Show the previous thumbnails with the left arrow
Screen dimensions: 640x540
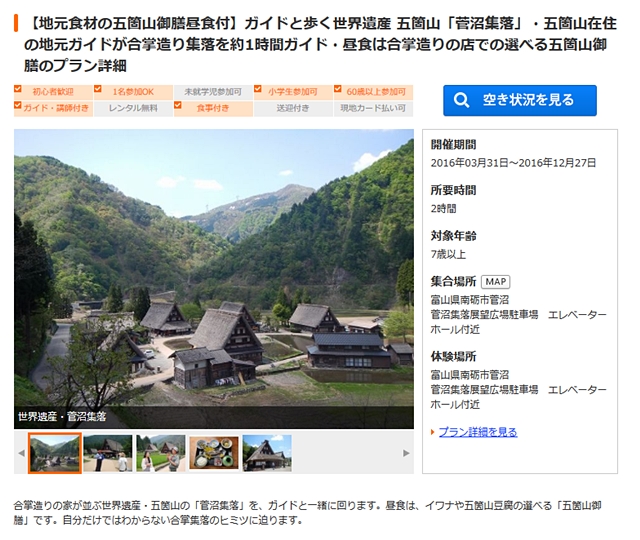[22, 453]
